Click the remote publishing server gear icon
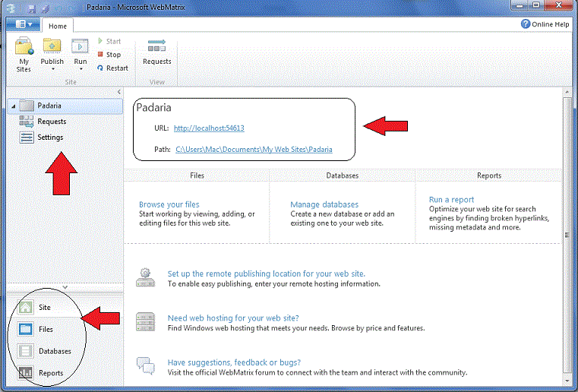The height and width of the screenshot is (392, 578). [x=145, y=277]
